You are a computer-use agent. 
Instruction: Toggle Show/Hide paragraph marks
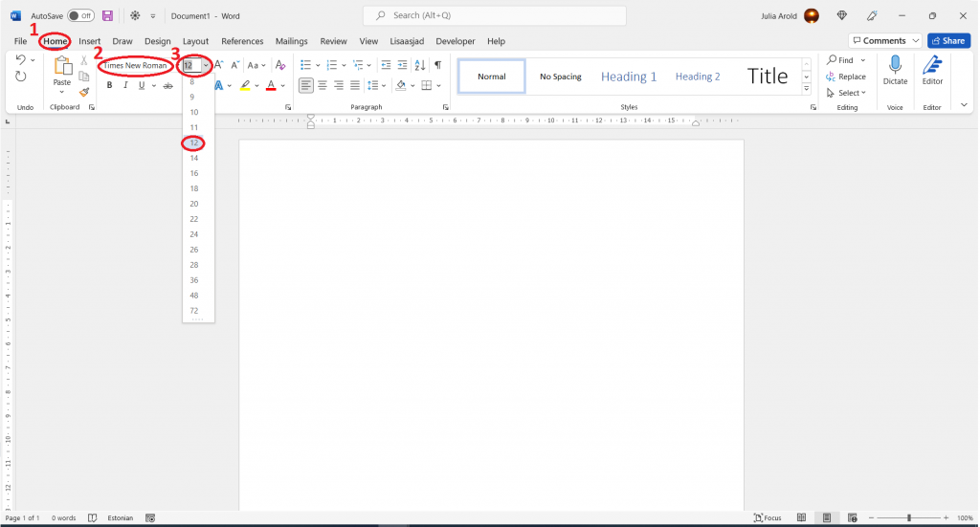(x=438, y=65)
